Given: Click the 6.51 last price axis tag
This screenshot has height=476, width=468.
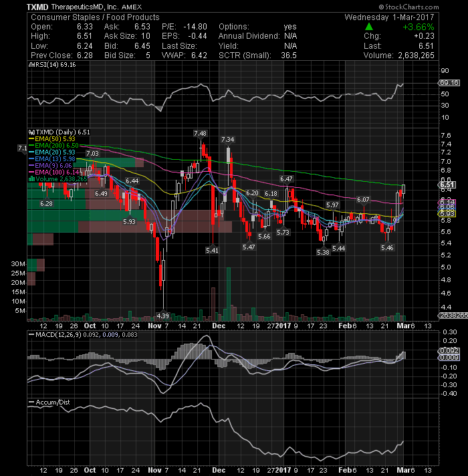Looking at the screenshot, I should pos(447,185).
